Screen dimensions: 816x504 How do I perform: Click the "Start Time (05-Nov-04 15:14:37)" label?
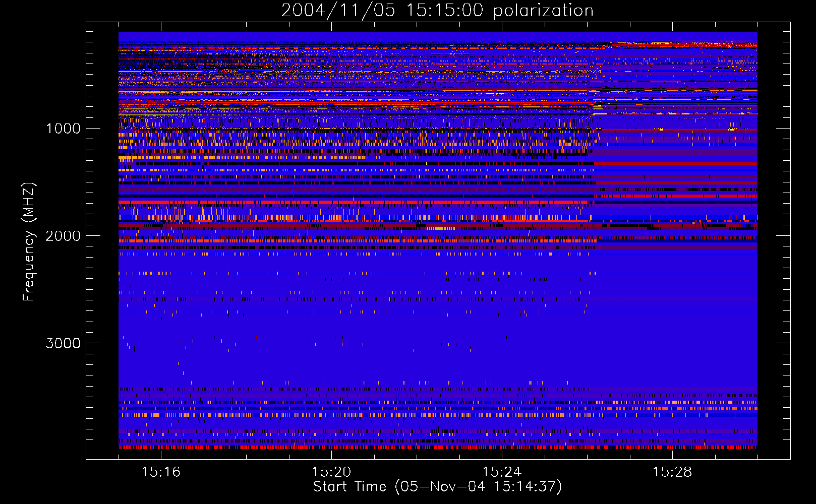coord(437,487)
